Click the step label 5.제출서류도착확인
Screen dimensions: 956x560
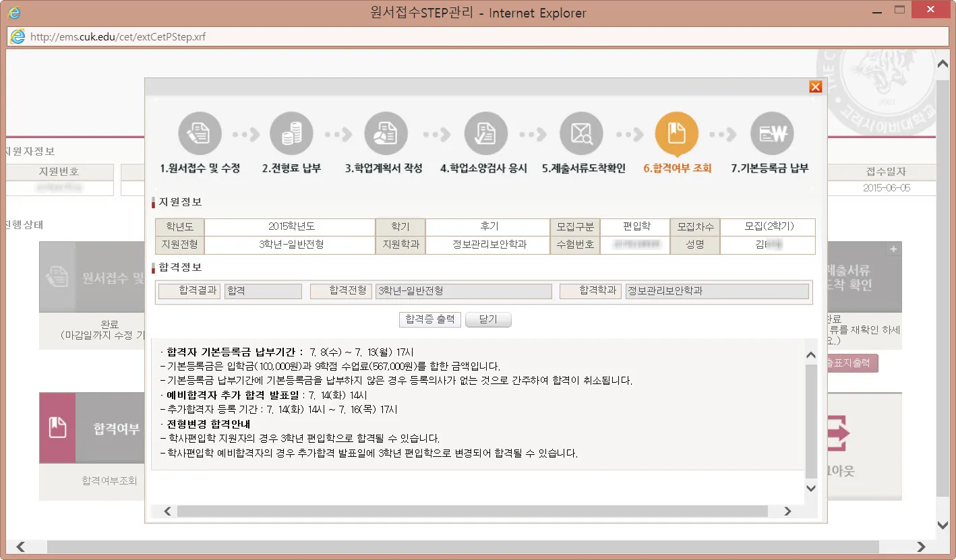coord(583,168)
